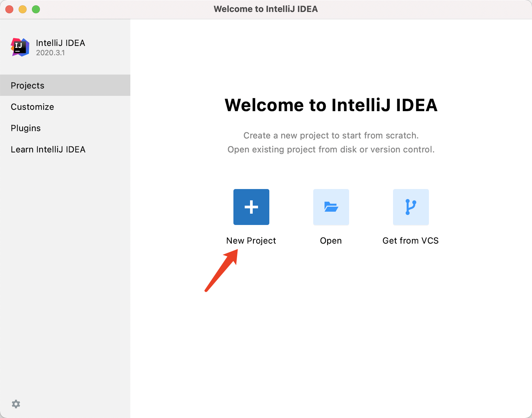Click the IntelliJ IDEA logo icon
532x418 pixels.
click(20, 47)
